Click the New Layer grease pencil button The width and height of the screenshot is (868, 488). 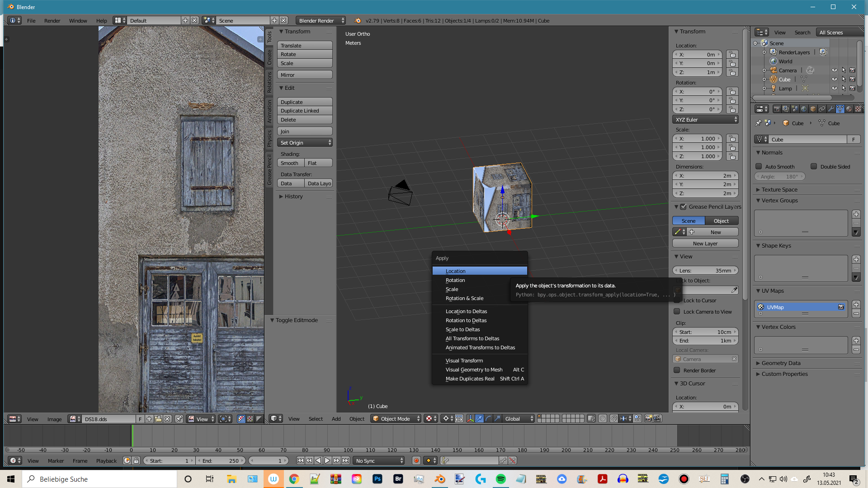tap(705, 244)
